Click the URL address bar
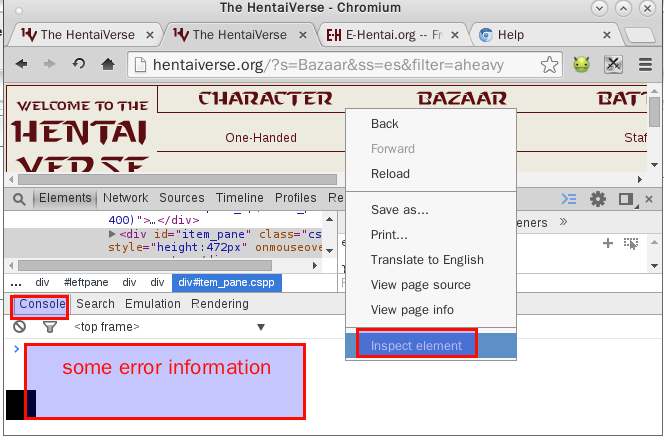The image size is (664, 436). (x=326, y=65)
